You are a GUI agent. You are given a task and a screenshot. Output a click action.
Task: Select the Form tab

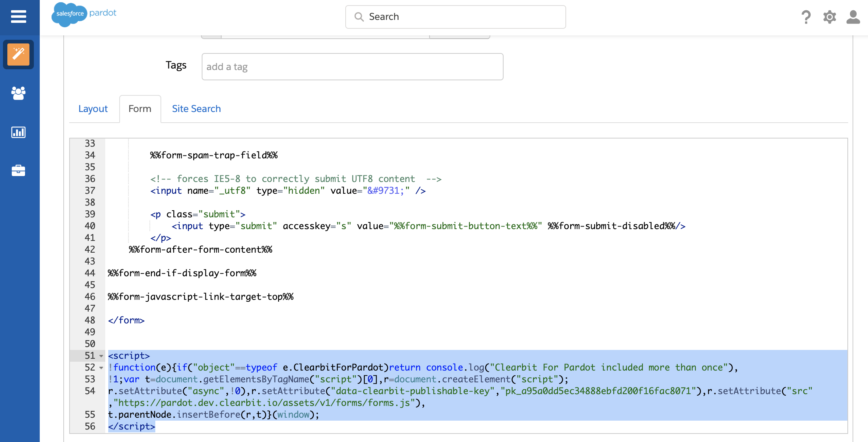[140, 109]
